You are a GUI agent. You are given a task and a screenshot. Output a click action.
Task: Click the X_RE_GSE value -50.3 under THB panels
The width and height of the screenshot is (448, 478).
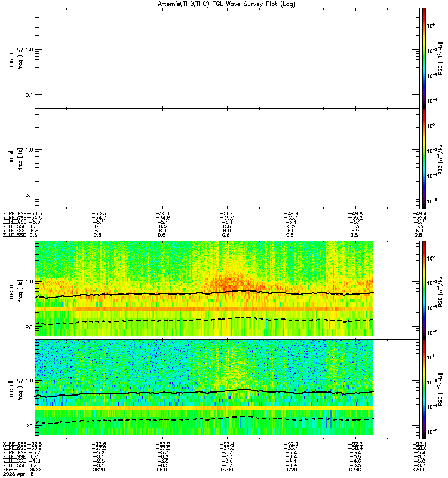[99, 214]
